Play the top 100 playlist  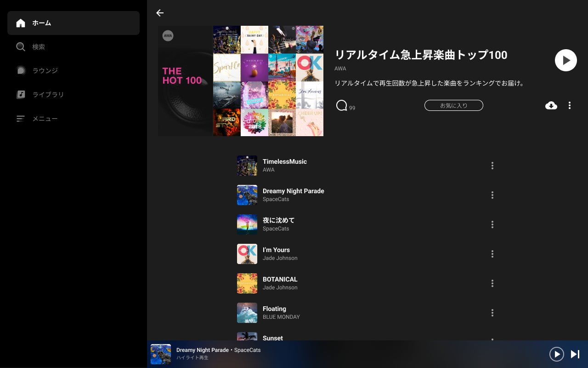point(566,60)
